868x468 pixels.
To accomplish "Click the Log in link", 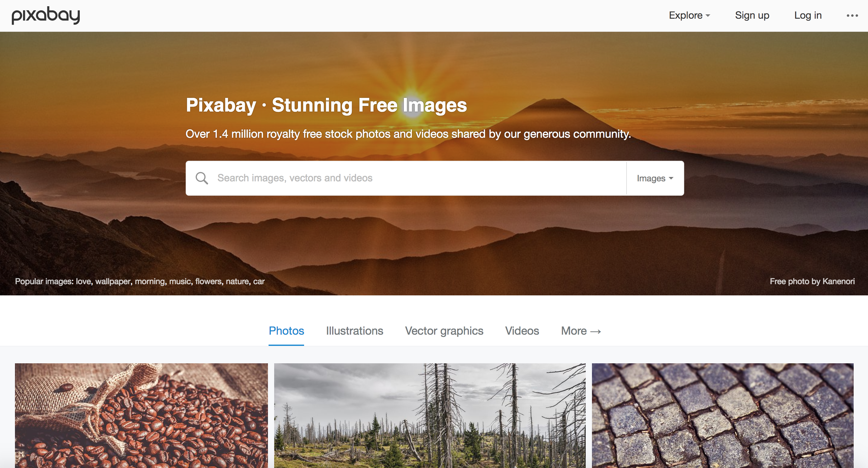I will [808, 16].
